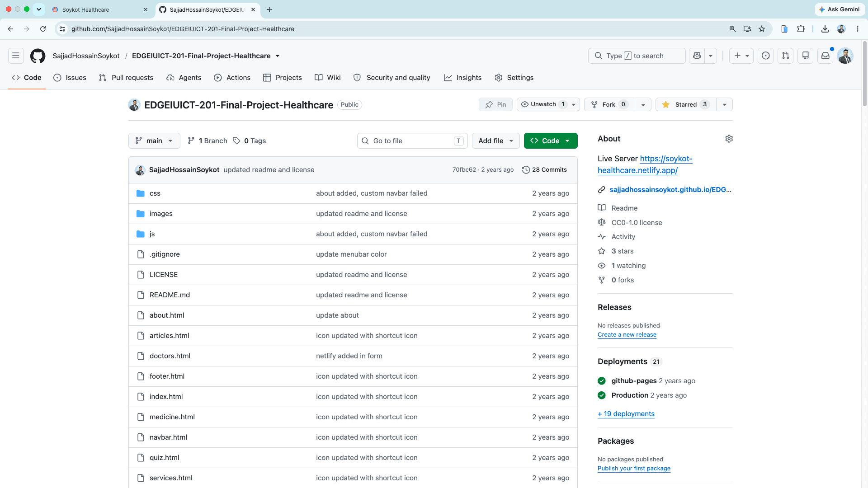
Task: Open the css folder
Action: pyautogui.click(x=155, y=193)
